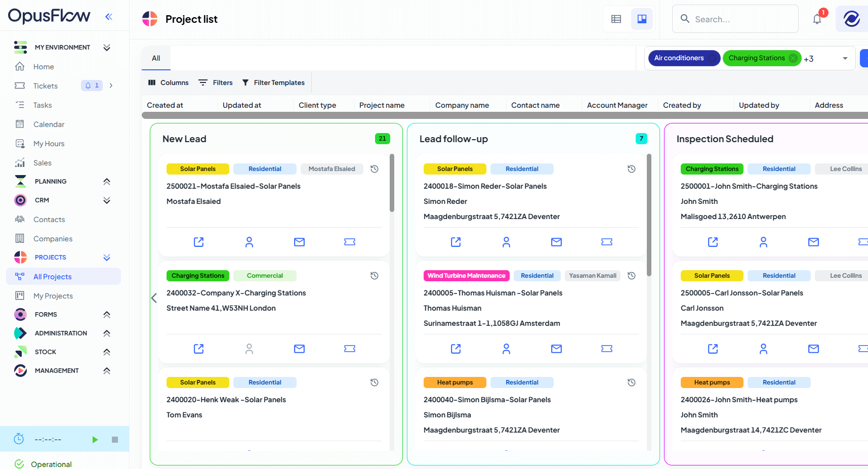The width and height of the screenshot is (868, 469).
Task: Create ticket from 2500021 Mostafa Elsaied card
Action: click(350, 242)
